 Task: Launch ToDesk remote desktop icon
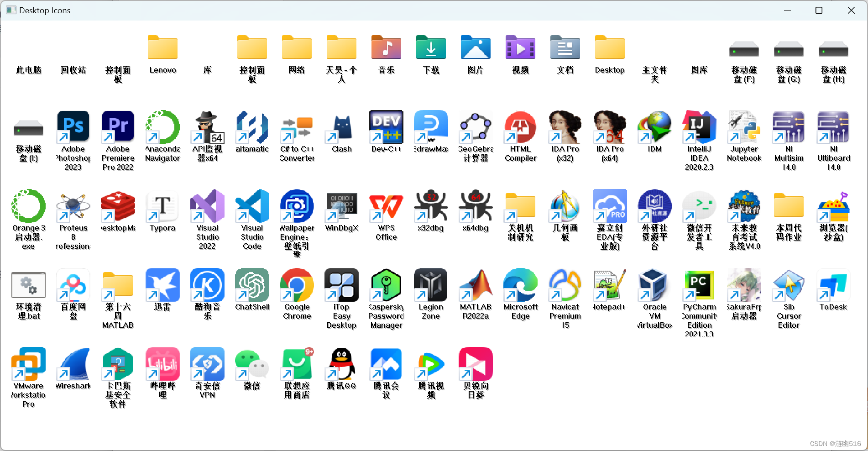(833, 285)
